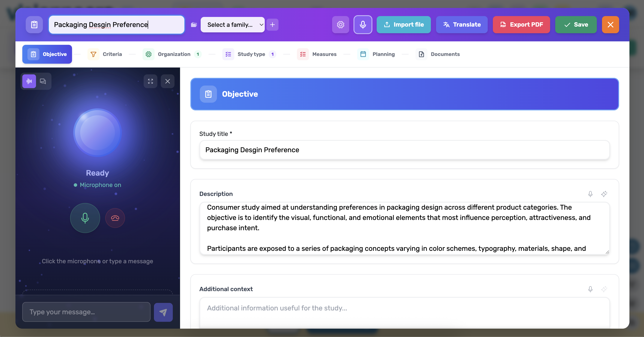Activate the microphone icon in the purple toolbar

363,24
